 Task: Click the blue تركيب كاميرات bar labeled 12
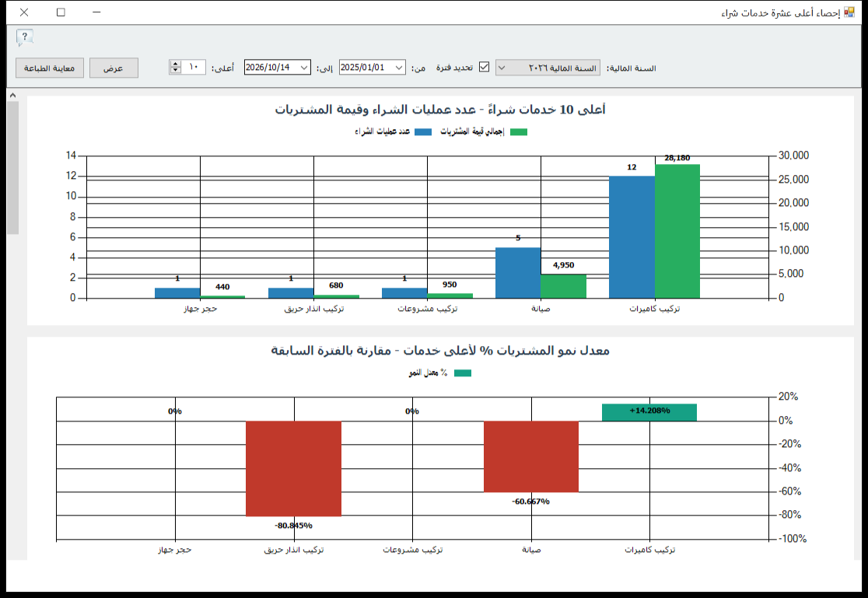pos(632,237)
